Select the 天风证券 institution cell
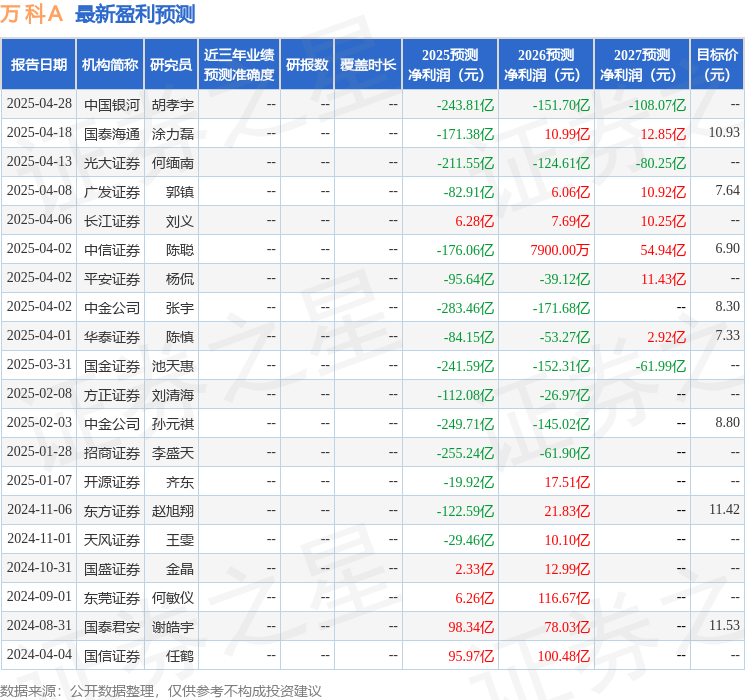The width and height of the screenshot is (745, 700). coord(112,539)
